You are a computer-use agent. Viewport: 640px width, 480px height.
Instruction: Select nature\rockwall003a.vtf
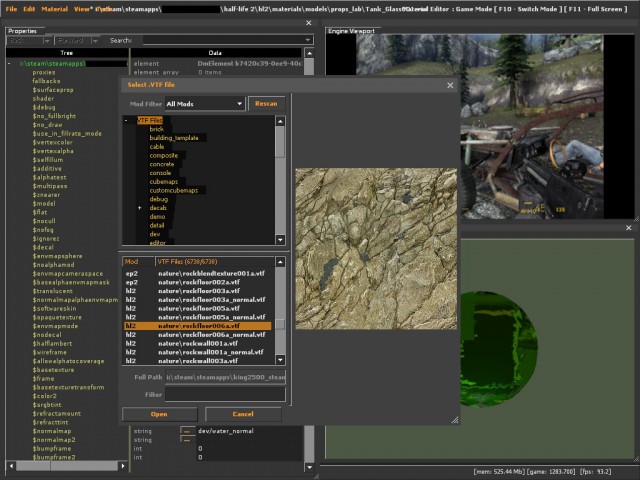(x=198, y=361)
